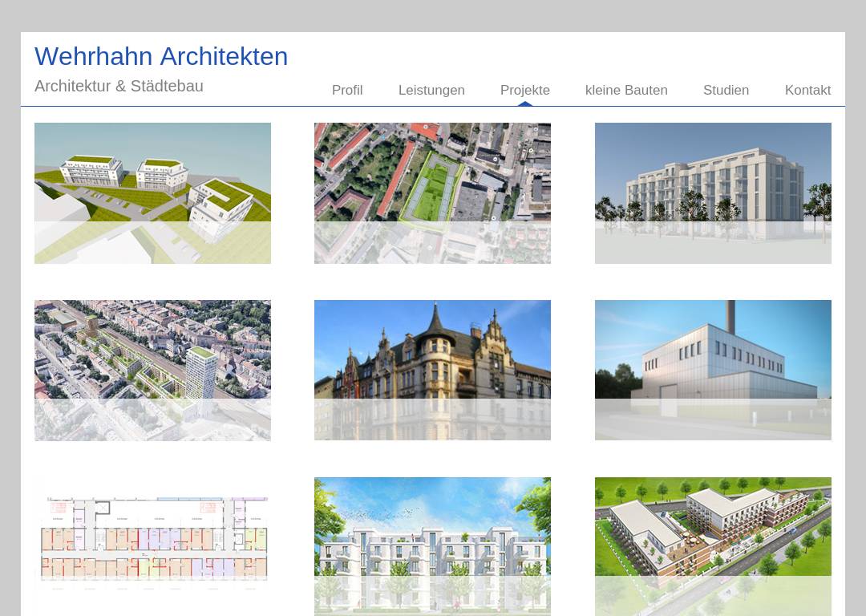Viewport: 866px width, 616px height.
Task: Open the Kontakt page
Action: (807, 90)
